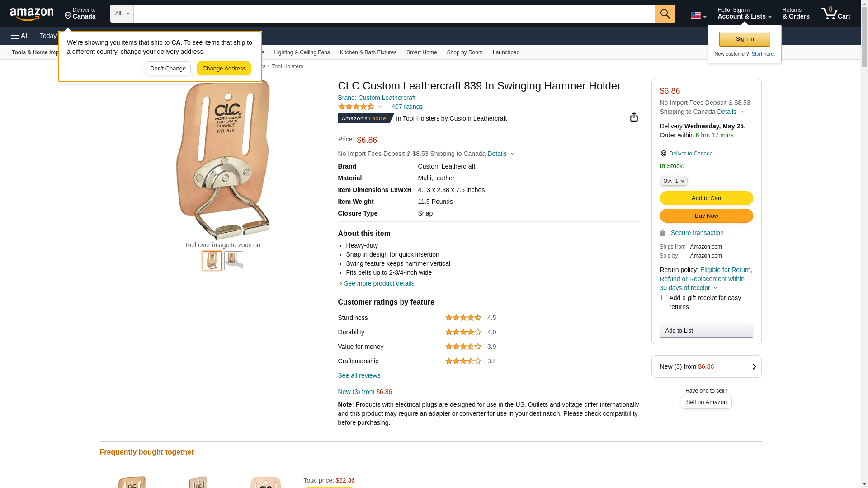The image size is (868, 488).
Task: Open the Smart Home menu item
Action: click(421, 52)
